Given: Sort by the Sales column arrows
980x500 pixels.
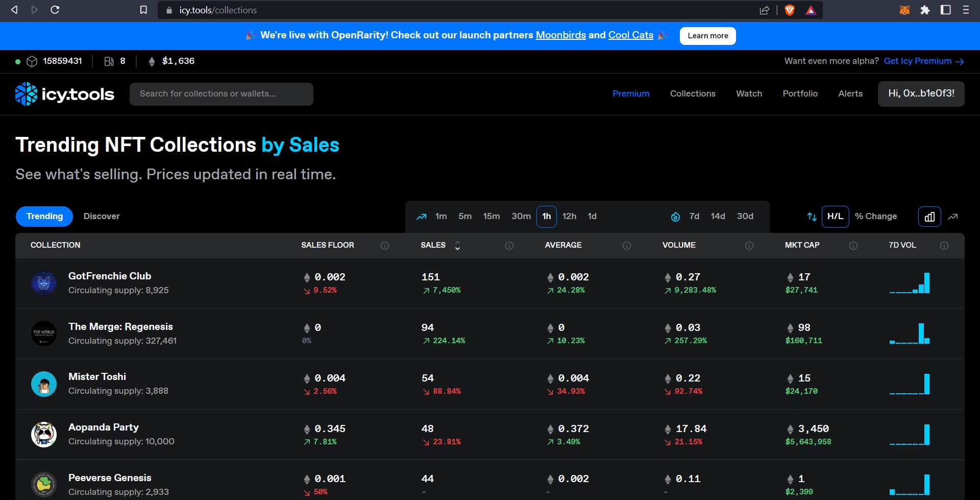Looking at the screenshot, I should [x=457, y=246].
